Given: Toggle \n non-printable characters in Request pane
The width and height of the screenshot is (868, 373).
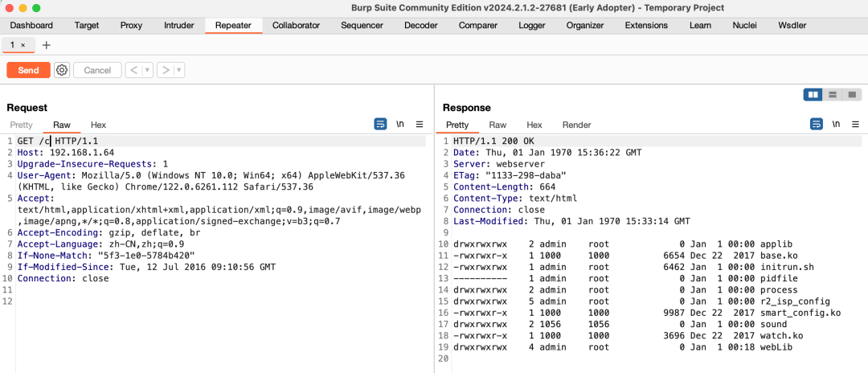Looking at the screenshot, I should 399,125.
